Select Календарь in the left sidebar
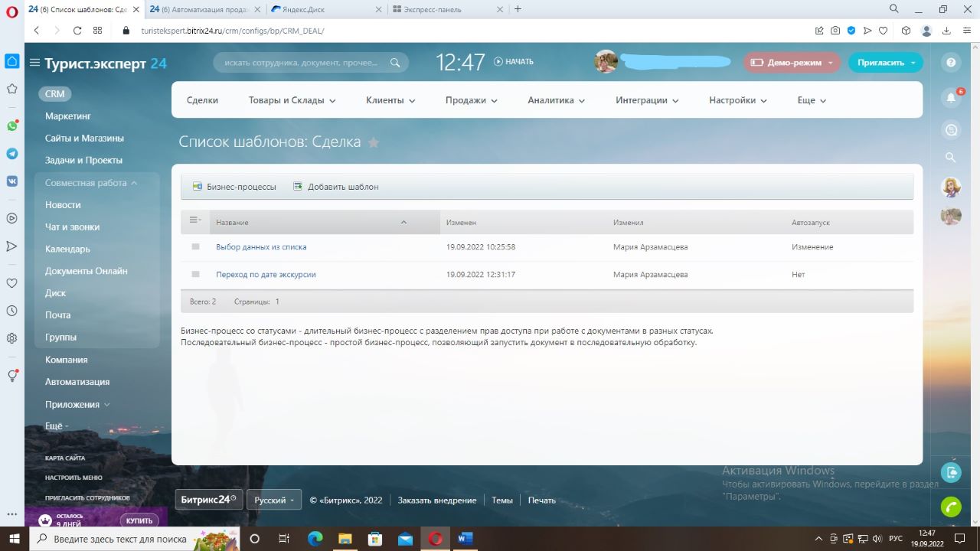Image resolution: width=980 pixels, height=551 pixels. coord(67,249)
